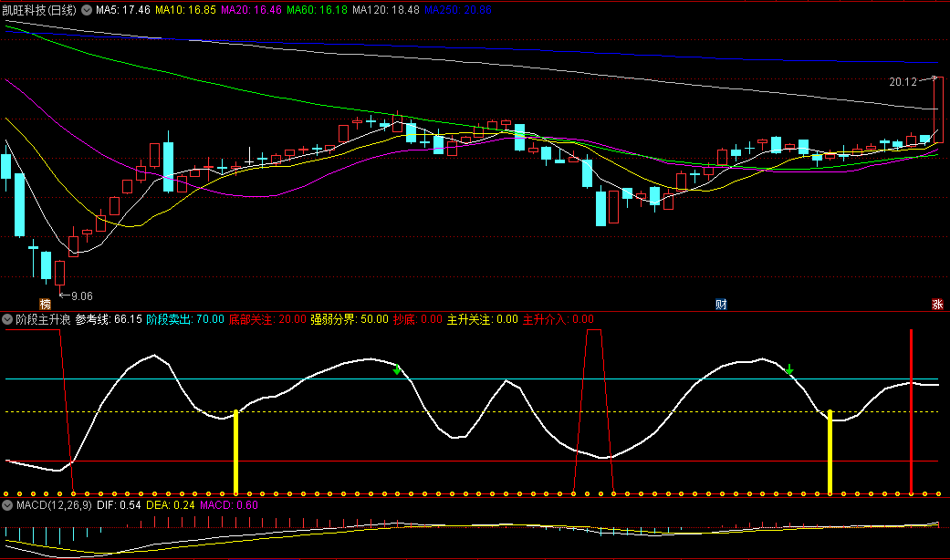Screen dimensions: 950x560
Task: Click the second yellow vertical signal bar
Action: point(830,452)
